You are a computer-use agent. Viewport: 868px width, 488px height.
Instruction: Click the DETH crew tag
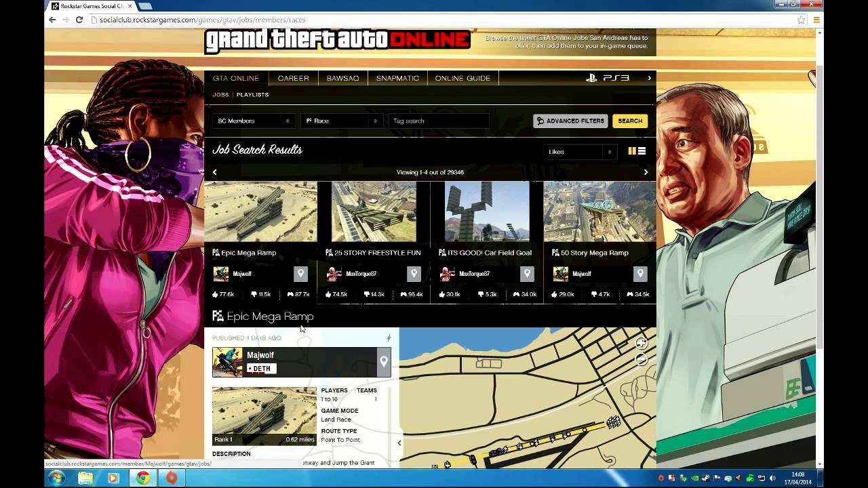coord(261,369)
